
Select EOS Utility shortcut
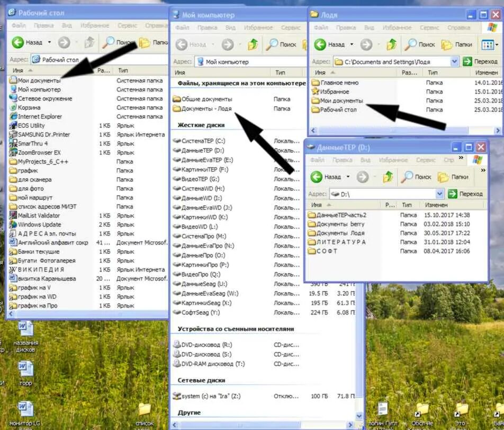click(27, 126)
